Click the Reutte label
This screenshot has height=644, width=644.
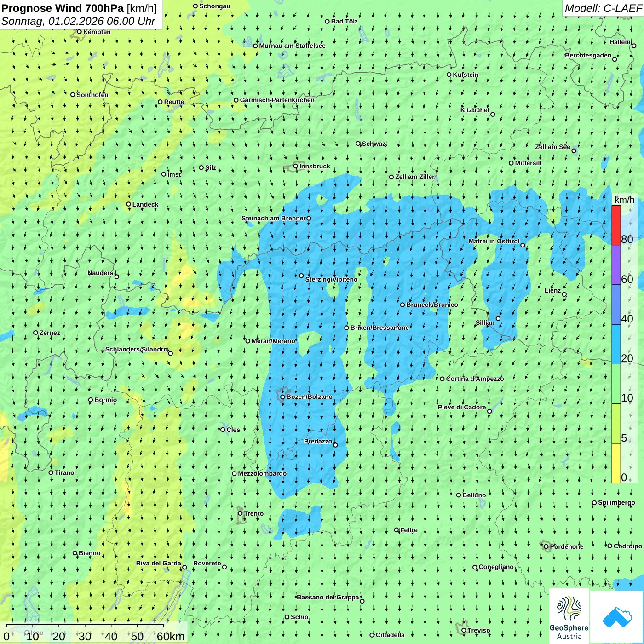tap(174, 102)
